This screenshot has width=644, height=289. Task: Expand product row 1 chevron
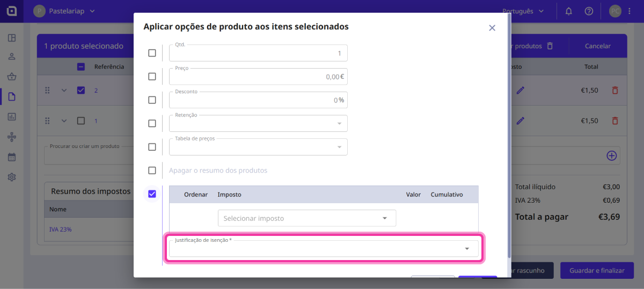(x=64, y=121)
